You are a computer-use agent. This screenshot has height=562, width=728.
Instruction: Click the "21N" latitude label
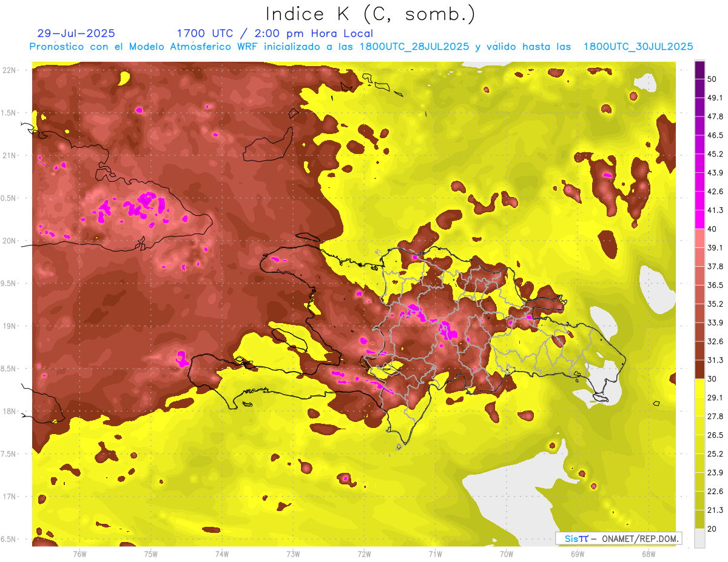(10, 155)
